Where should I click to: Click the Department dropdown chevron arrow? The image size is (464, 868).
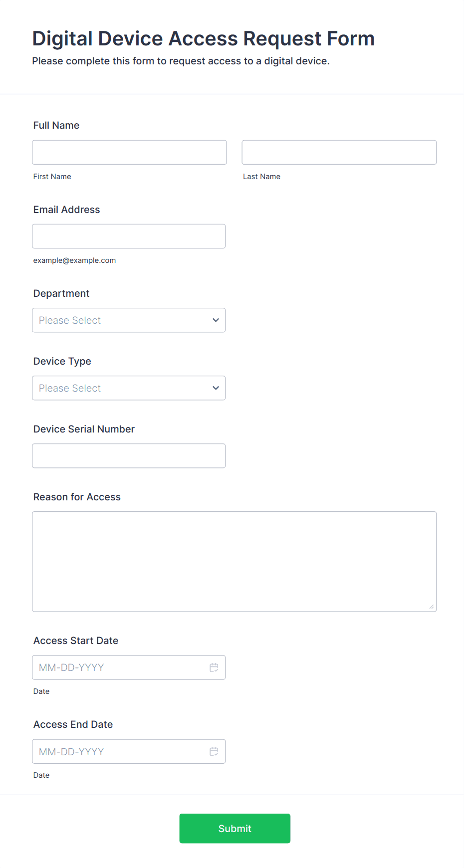[216, 320]
